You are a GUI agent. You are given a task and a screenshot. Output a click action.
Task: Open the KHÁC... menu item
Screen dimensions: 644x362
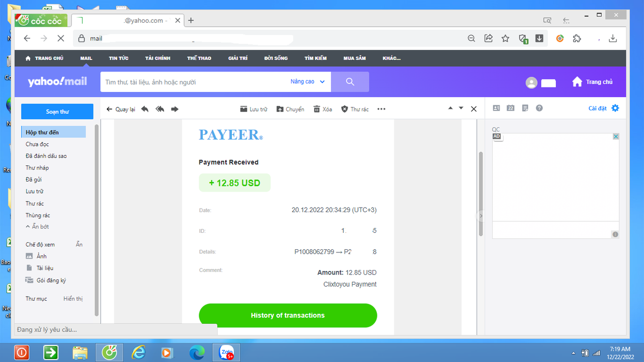pyautogui.click(x=391, y=58)
